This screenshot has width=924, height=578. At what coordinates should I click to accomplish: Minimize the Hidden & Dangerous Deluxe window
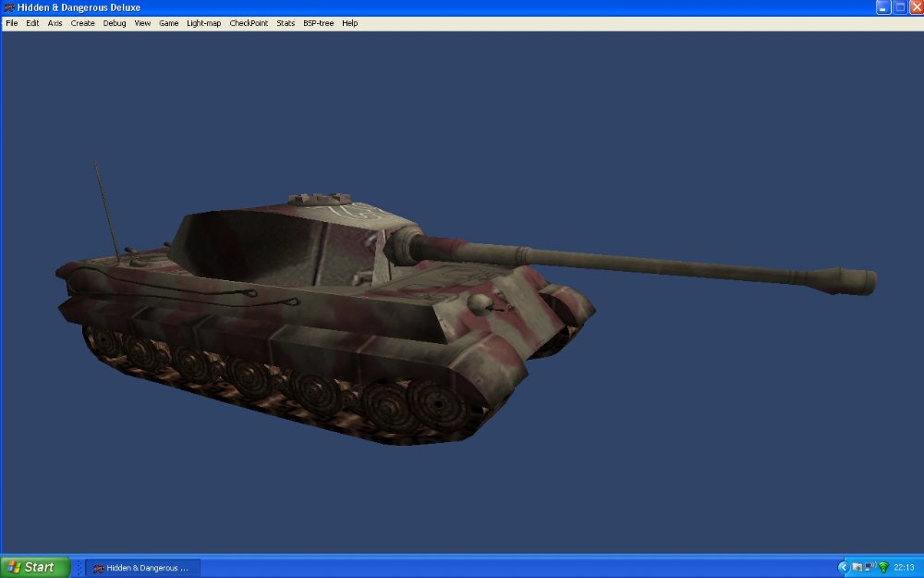click(x=882, y=7)
